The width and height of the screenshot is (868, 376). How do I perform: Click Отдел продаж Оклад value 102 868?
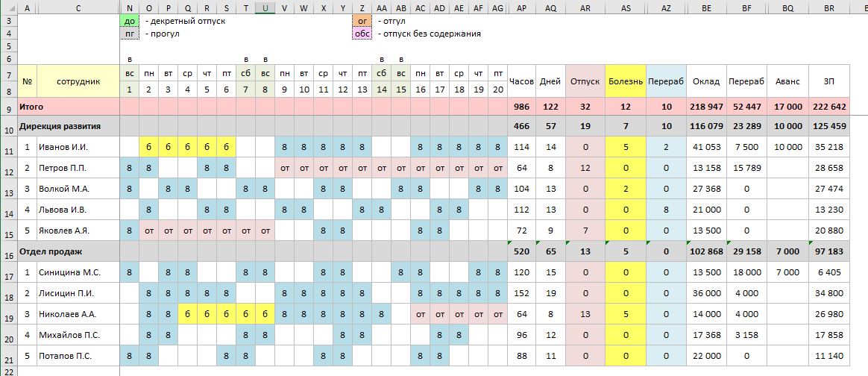pyautogui.click(x=706, y=251)
